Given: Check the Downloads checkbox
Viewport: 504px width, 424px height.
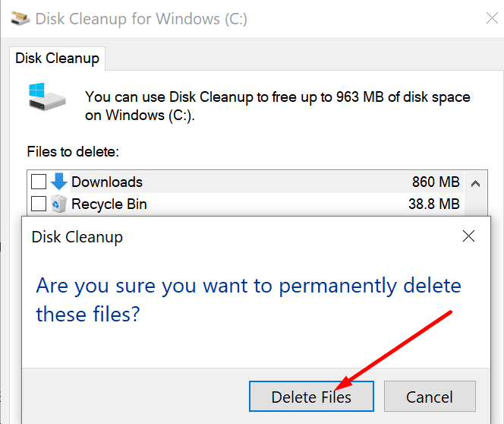Looking at the screenshot, I should pyautogui.click(x=39, y=182).
